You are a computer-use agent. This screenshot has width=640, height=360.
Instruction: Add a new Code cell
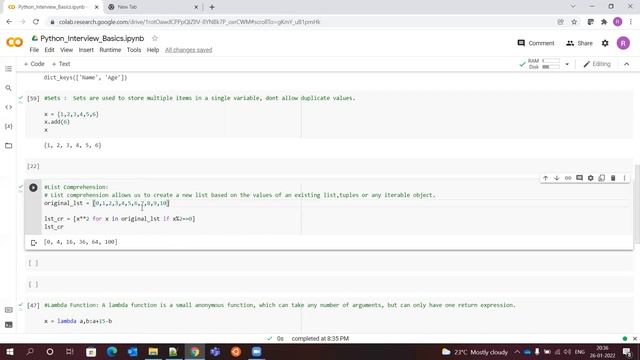34,64
